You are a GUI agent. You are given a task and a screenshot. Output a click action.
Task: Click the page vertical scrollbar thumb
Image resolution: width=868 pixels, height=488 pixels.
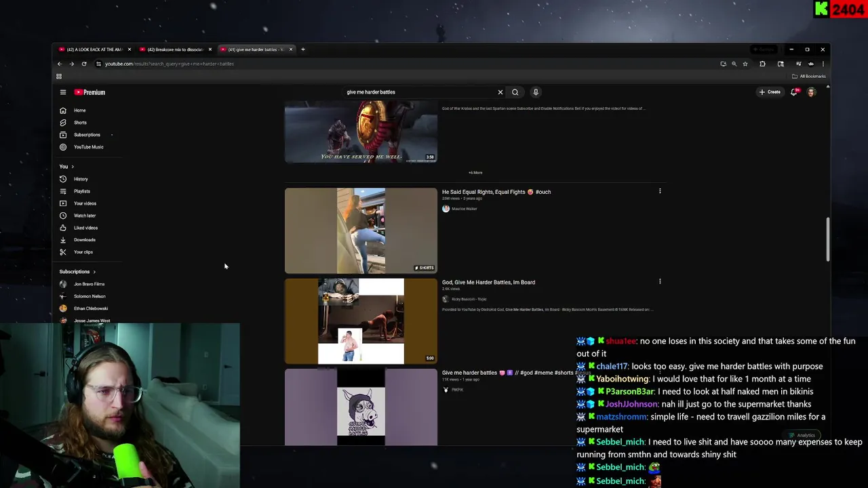[x=827, y=239]
